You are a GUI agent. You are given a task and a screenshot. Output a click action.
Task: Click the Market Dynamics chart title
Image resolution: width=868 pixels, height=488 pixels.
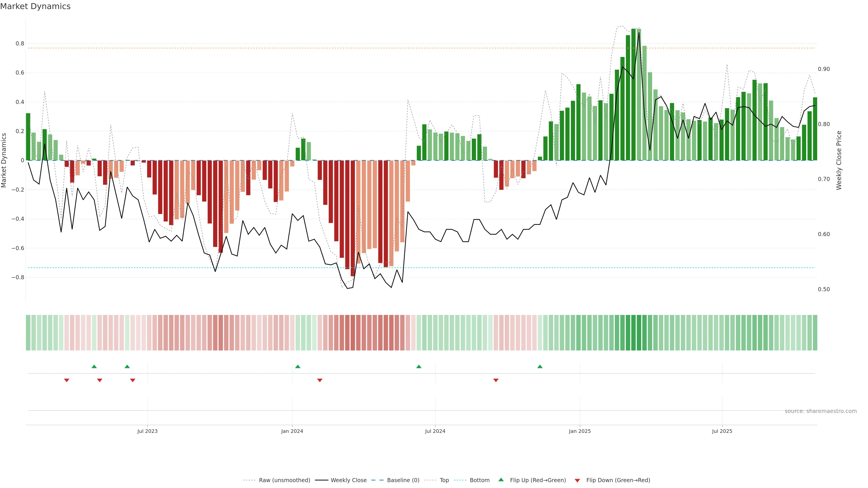point(35,6)
